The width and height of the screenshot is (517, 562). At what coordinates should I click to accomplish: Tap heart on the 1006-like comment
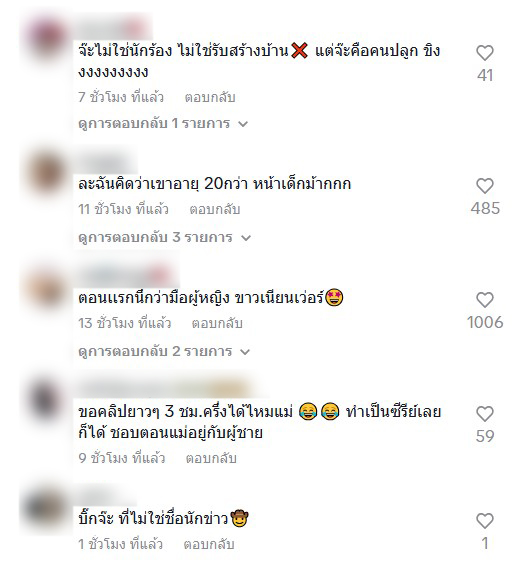[x=485, y=300]
